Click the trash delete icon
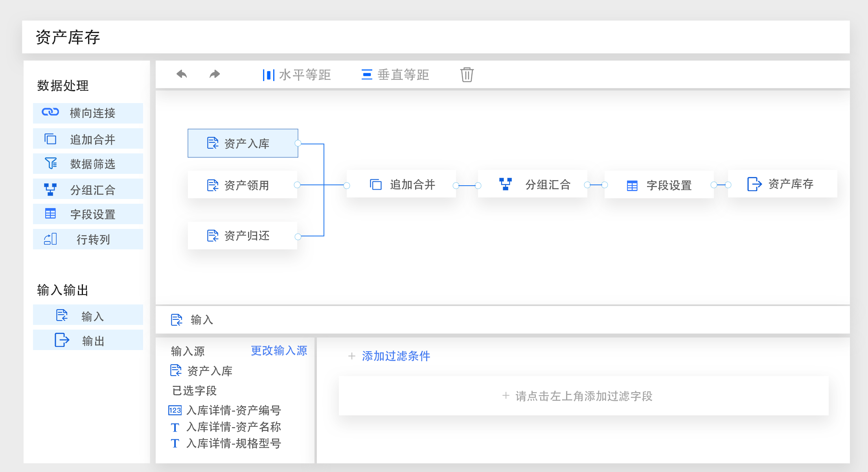Screen dimensions: 868x472 [x=467, y=74]
